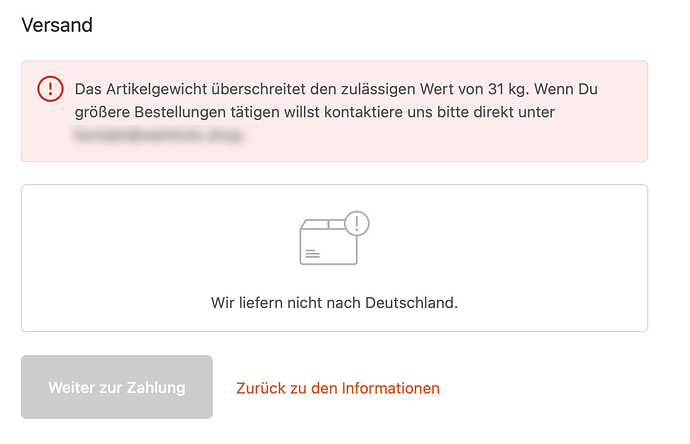Click the blurred contact email address
Viewport: 690px width, 444px height.
pos(160,136)
